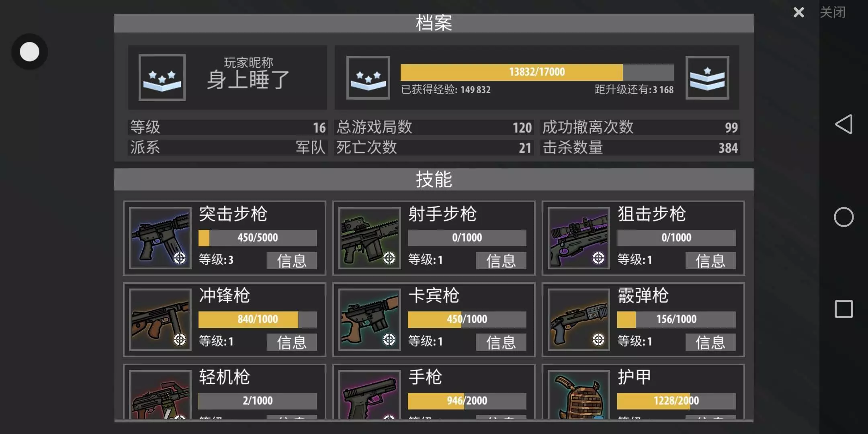Open 信息 for the shotgun skill
Image resolution: width=868 pixels, height=434 pixels.
pos(710,342)
